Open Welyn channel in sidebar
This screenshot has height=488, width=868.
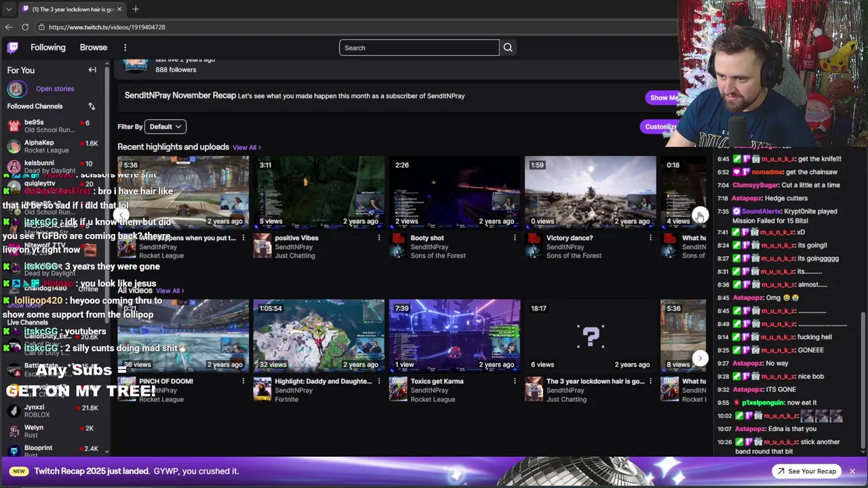click(x=54, y=431)
